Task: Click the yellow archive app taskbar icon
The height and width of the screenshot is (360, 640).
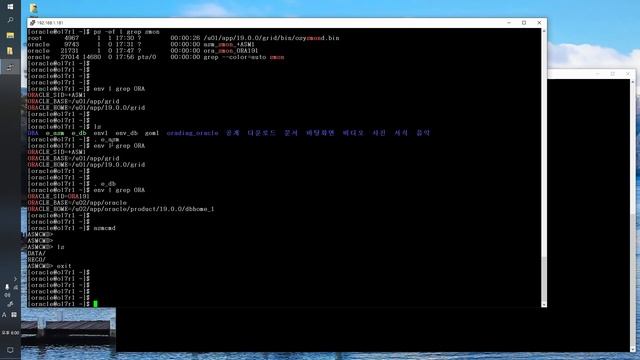Action: pyautogui.click(x=10, y=51)
